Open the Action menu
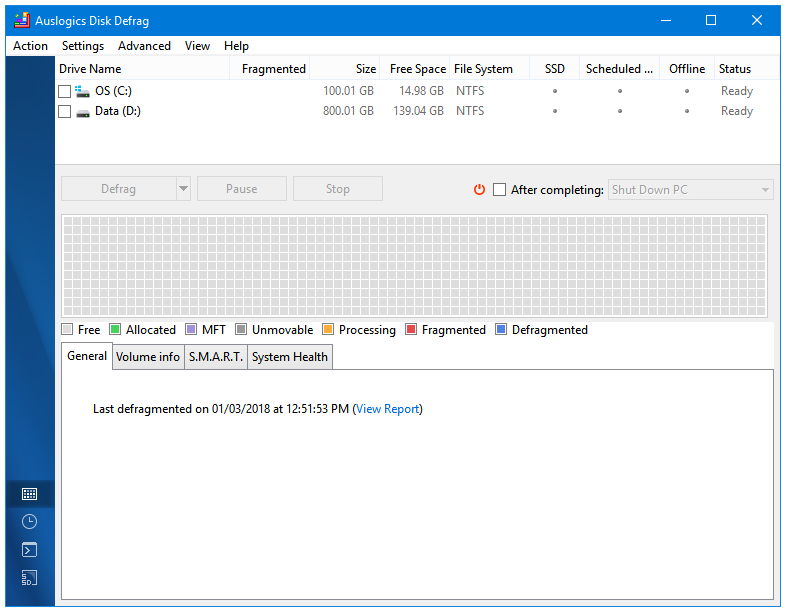Image resolution: width=786 pixels, height=614 pixels. pos(30,46)
